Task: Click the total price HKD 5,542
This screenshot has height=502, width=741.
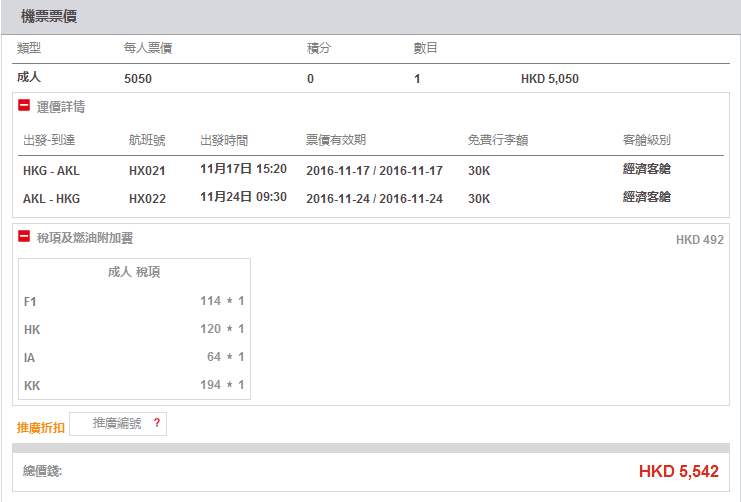Action: coord(679,471)
